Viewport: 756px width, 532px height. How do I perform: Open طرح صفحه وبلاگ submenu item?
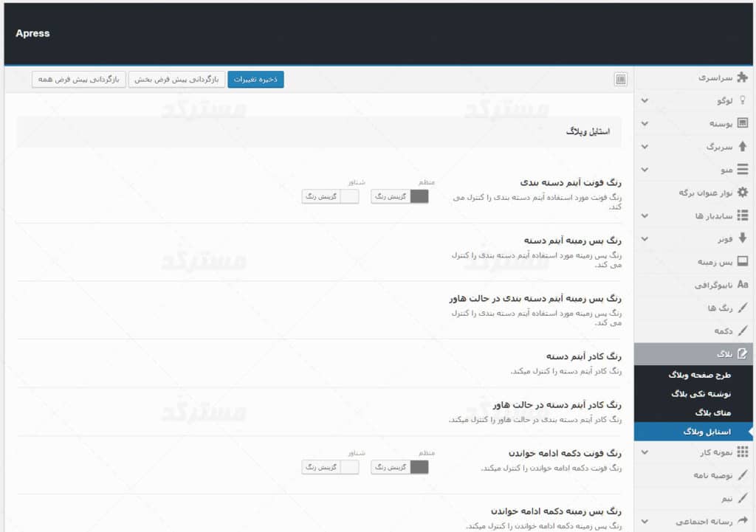[x=693, y=375]
